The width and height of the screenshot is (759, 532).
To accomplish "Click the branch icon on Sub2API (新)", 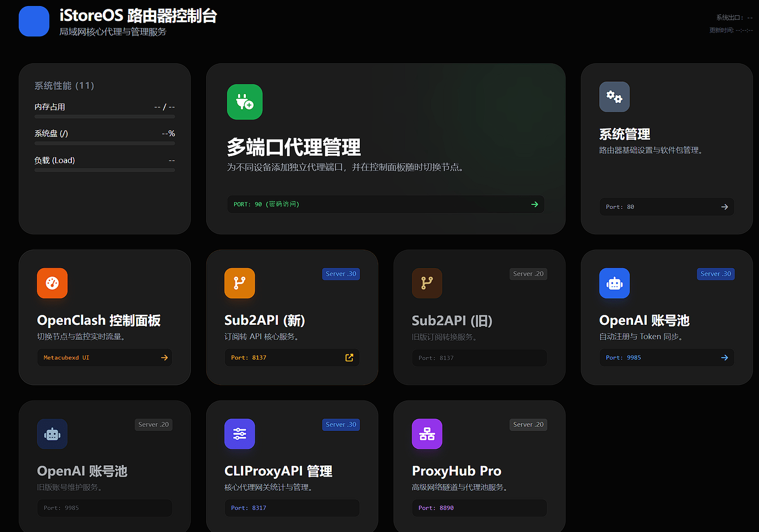I will (240, 283).
